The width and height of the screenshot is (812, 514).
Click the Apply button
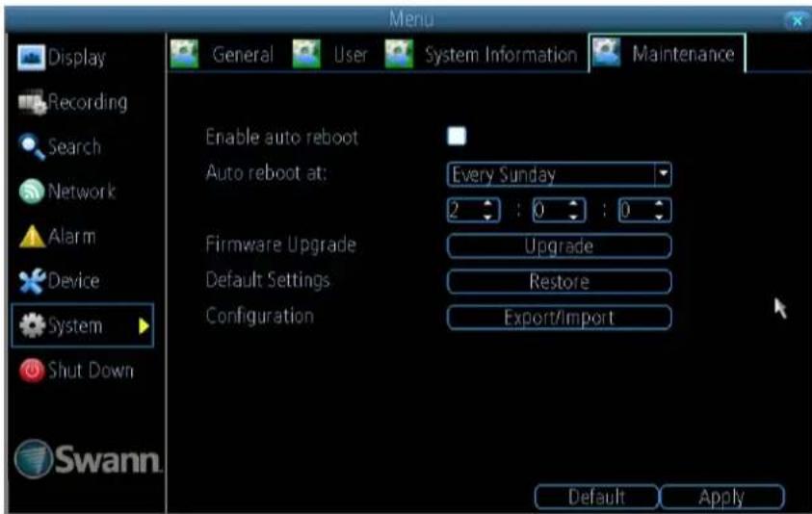(x=721, y=497)
